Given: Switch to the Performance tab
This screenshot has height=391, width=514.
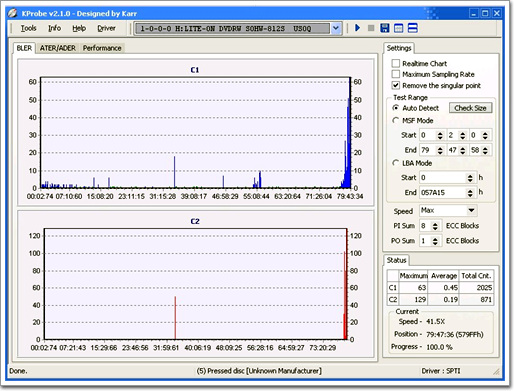Looking at the screenshot, I should pyautogui.click(x=102, y=48).
